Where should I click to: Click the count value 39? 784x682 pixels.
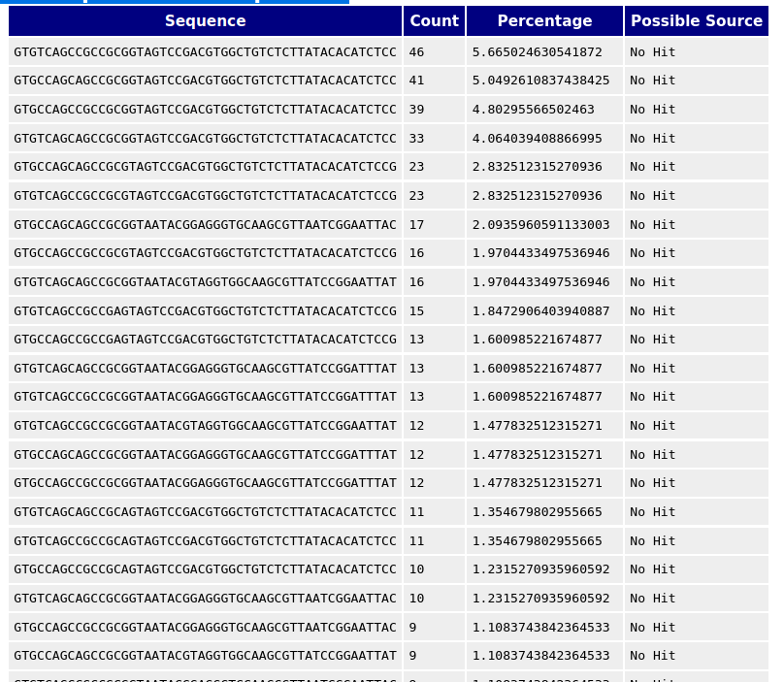point(416,110)
